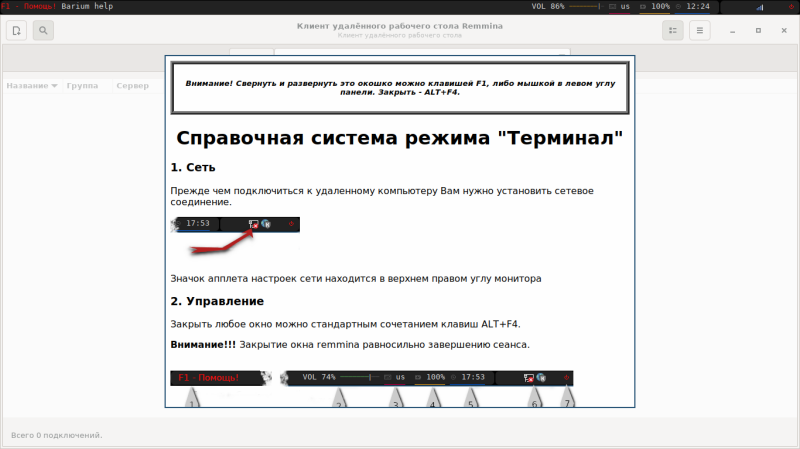The width and height of the screenshot is (800, 449).
Task: Switch the keyboard layout indicator "us"
Action: (625, 7)
